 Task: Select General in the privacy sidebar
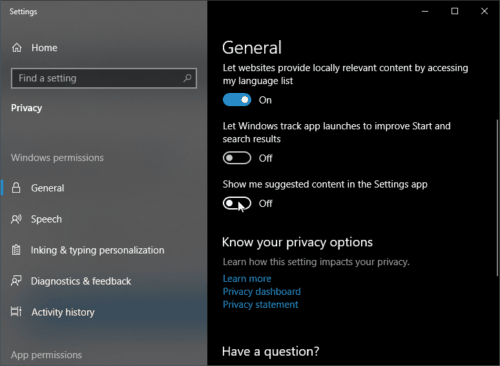coord(103,188)
